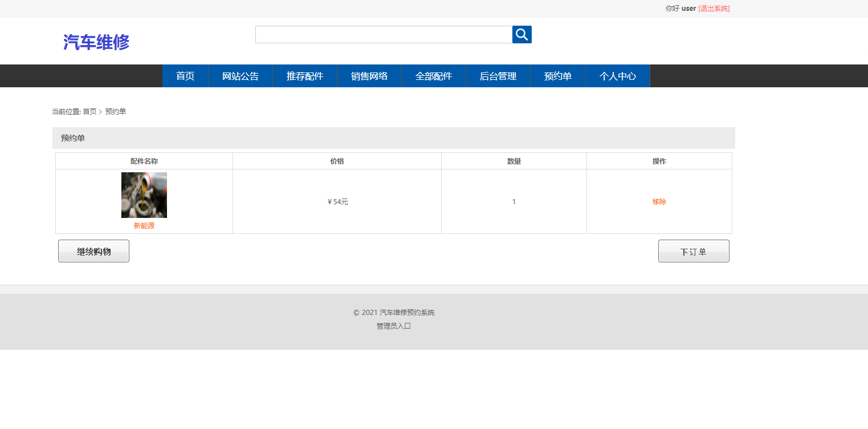
Task: Click 退出系统 to log out
Action: pyautogui.click(x=713, y=9)
